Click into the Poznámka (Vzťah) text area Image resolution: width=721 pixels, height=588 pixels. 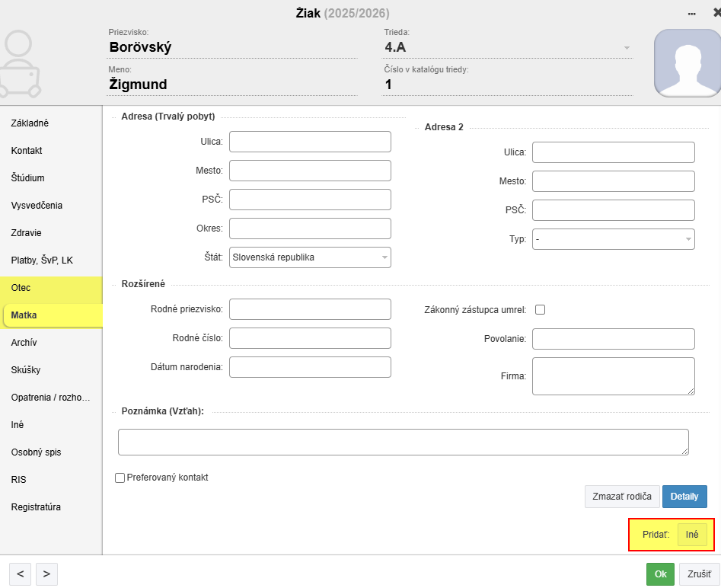point(403,442)
